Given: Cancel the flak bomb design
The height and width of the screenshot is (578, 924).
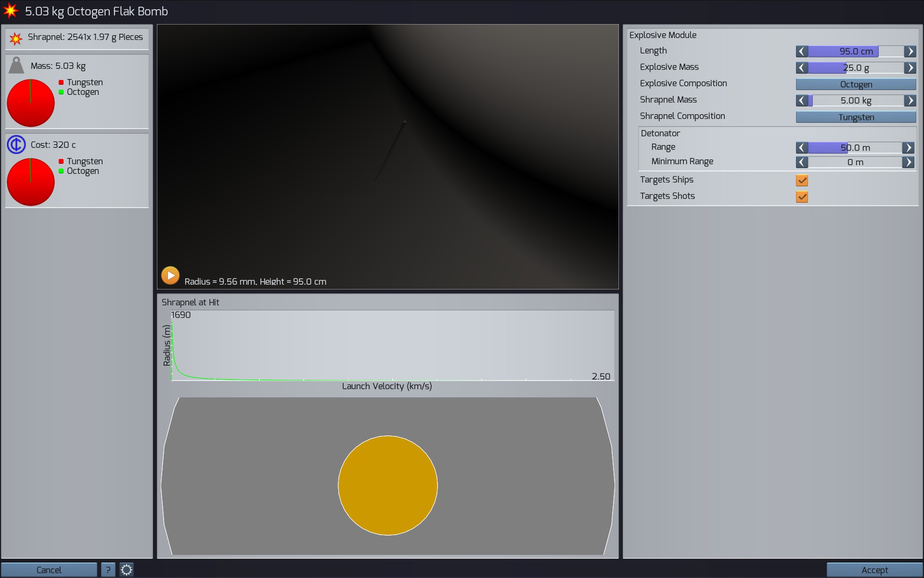Looking at the screenshot, I should point(49,570).
